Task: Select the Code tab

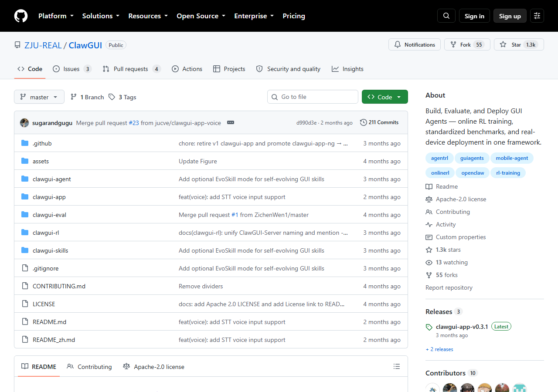Action: (x=30, y=69)
